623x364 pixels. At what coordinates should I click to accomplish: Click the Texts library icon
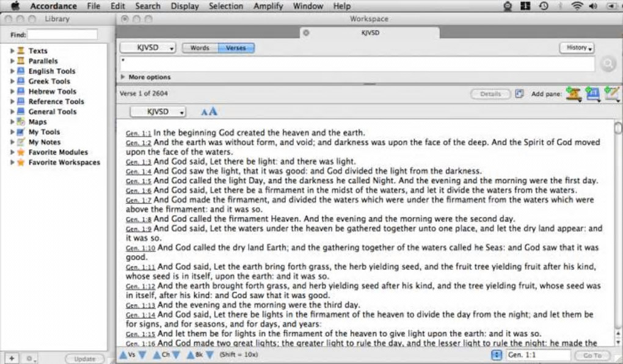[x=21, y=51]
